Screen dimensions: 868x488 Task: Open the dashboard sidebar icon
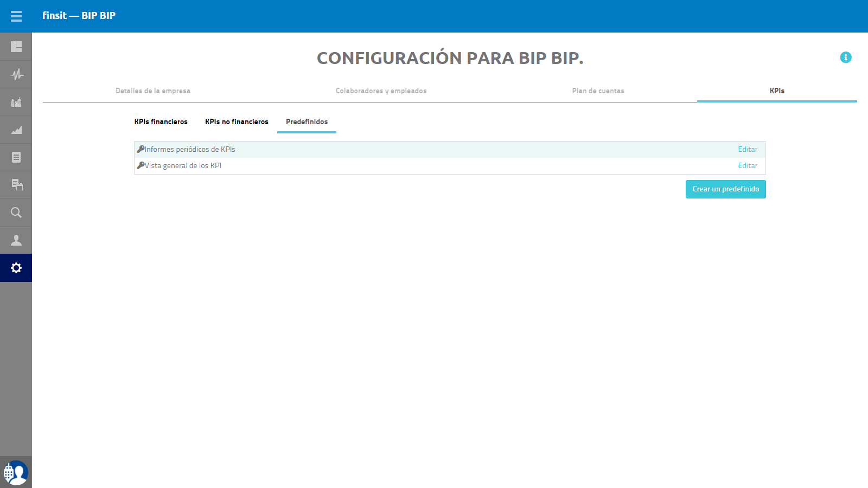[x=16, y=47]
